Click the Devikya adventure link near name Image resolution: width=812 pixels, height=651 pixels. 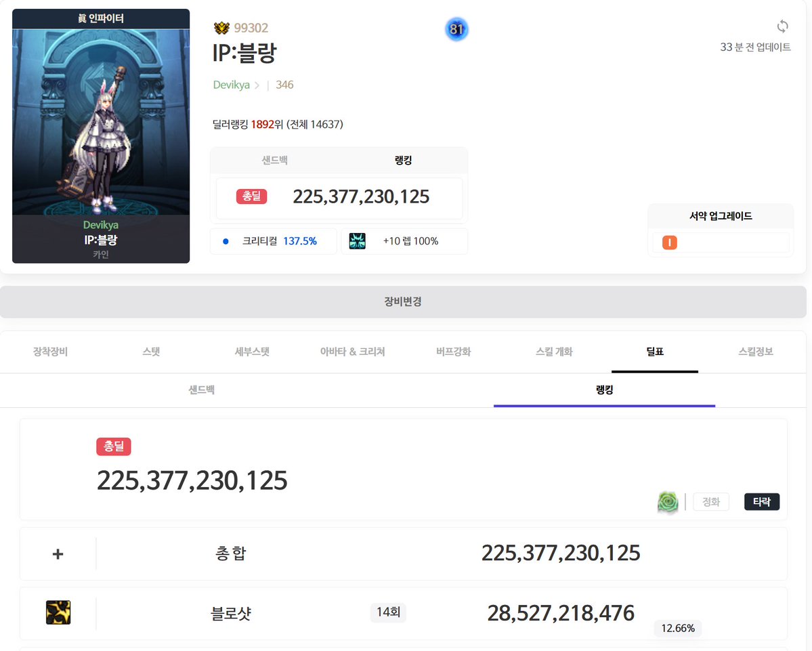(232, 85)
